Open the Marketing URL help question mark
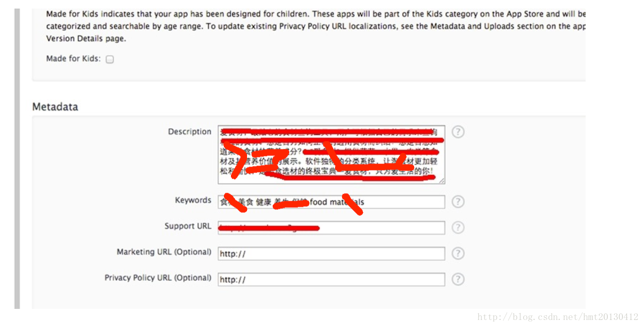Screen dimensions: 644x327 (458, 254)
